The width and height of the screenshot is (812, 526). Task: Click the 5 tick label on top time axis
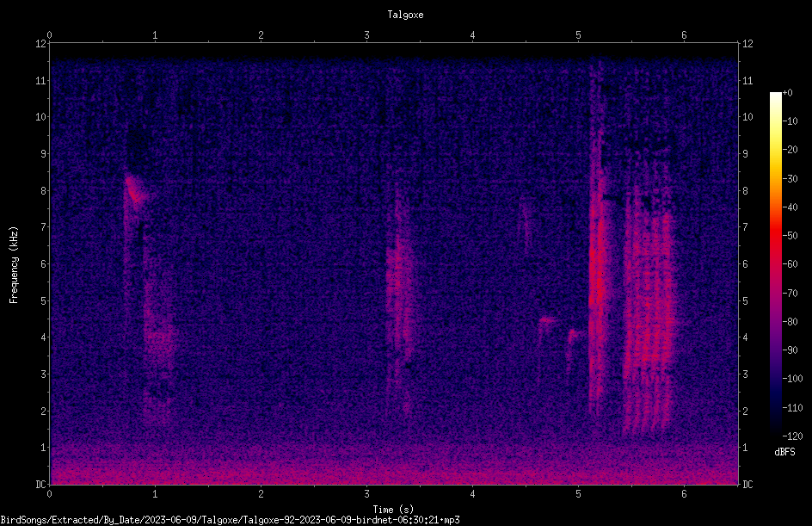578,35
